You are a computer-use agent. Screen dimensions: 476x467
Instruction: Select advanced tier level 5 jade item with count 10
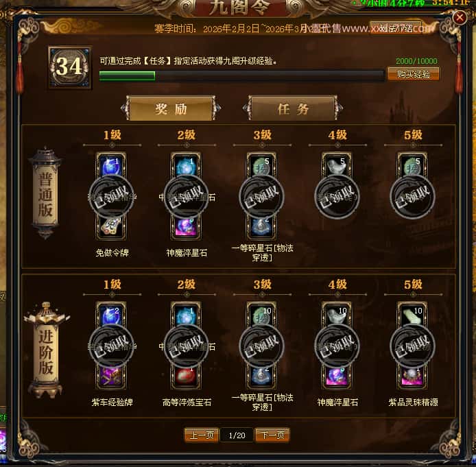[412, 315]
